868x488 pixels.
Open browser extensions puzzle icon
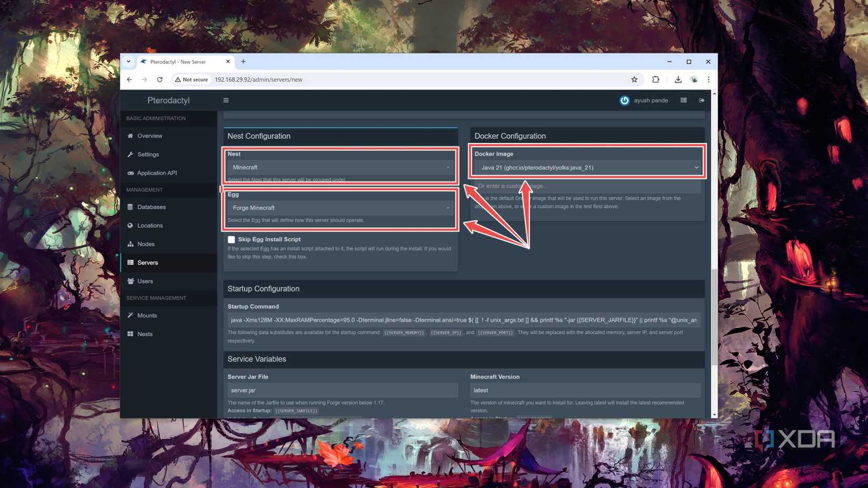655,79
